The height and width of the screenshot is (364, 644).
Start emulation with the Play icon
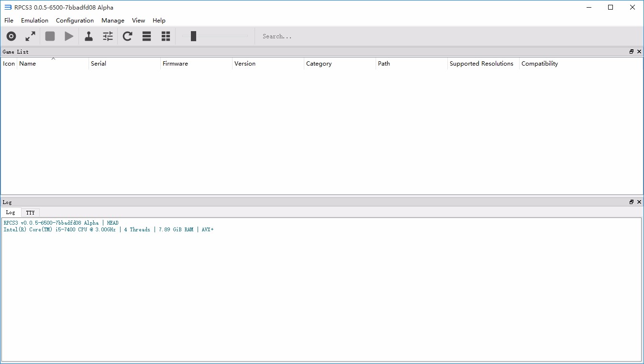click(x=69, y=36)
